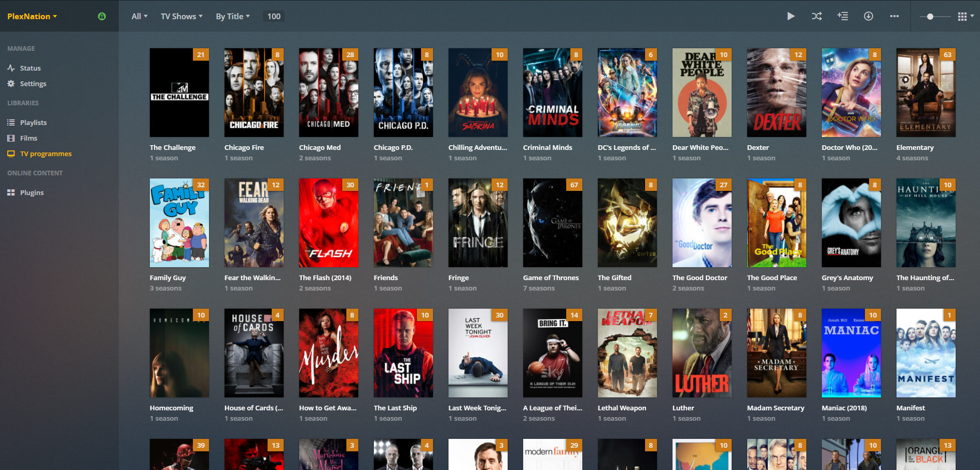This screenshot has width=980, height=470.
Task: Open the Chicago Fire poster
Action: click(x=254, y=92)
